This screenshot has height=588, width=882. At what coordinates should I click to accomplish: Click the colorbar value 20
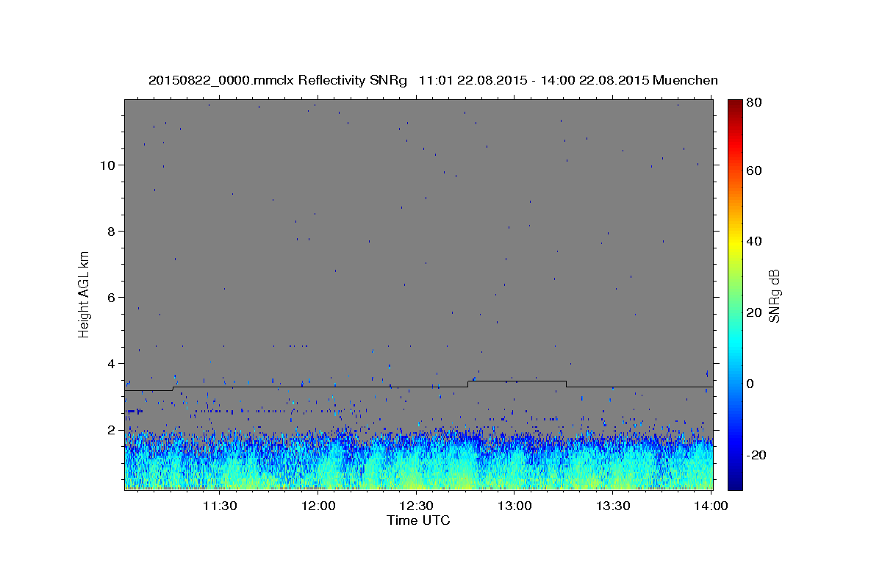tap(753, 312)
